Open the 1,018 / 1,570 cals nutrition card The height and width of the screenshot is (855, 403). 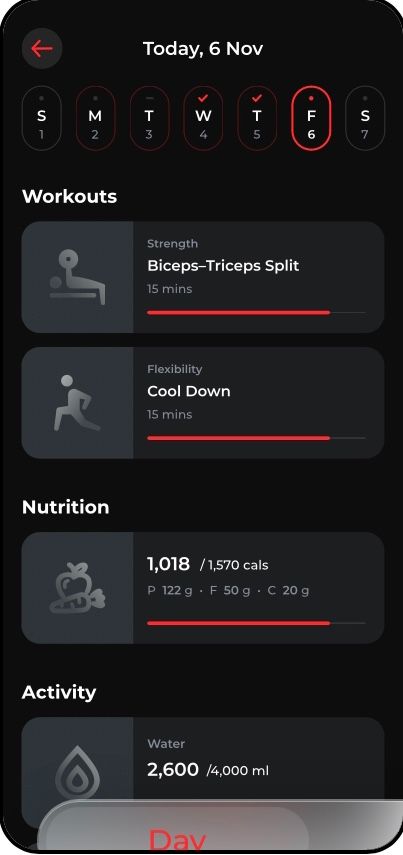(203, 588)
